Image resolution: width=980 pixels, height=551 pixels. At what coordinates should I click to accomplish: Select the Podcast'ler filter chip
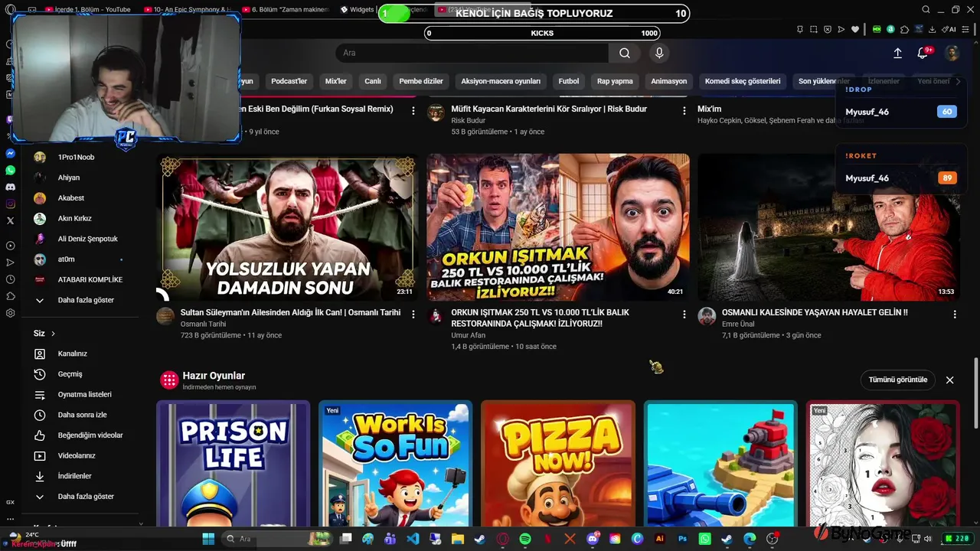[289, 81]
